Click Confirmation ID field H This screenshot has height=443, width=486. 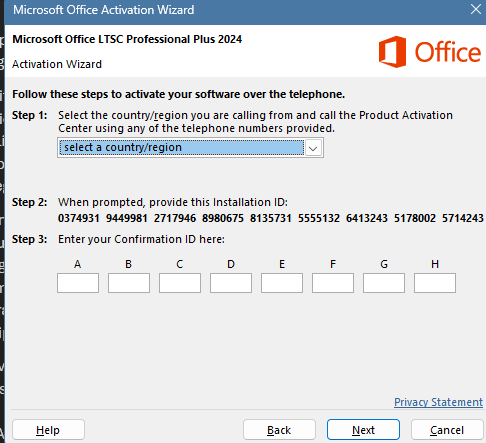coord(435,283)
